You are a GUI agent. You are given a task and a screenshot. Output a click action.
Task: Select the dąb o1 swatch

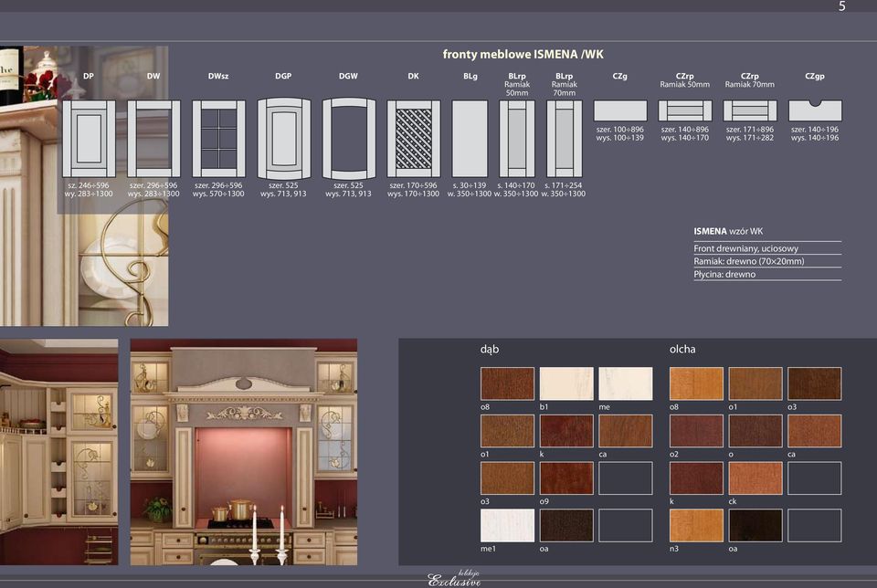[507, 430]
